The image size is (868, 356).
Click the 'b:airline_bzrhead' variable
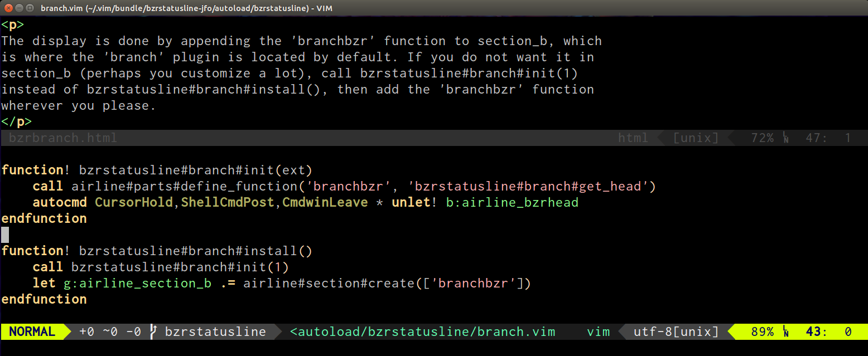coord(512,203)
